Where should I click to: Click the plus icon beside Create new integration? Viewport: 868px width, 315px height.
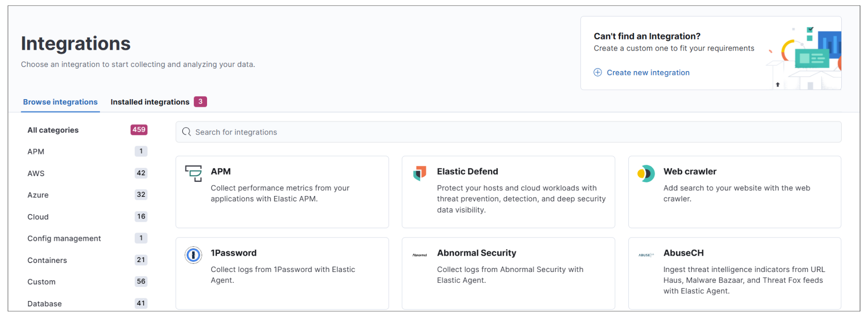[598, 72]
